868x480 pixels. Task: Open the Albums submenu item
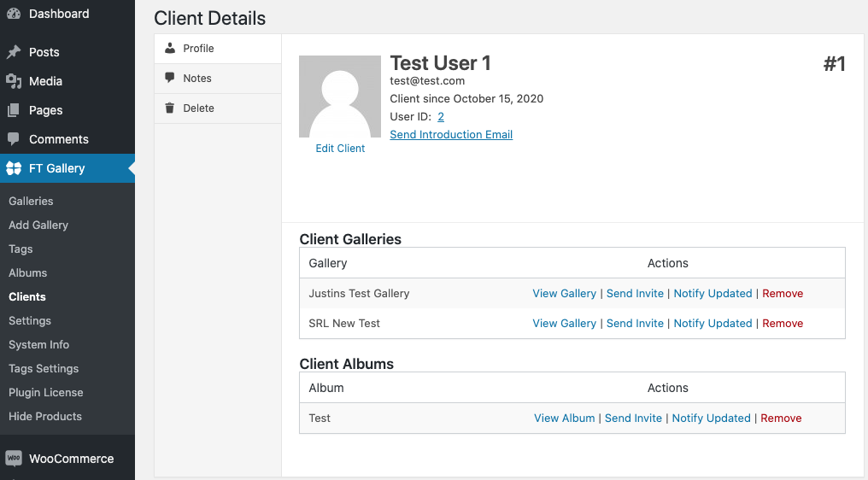click(27, 273)
